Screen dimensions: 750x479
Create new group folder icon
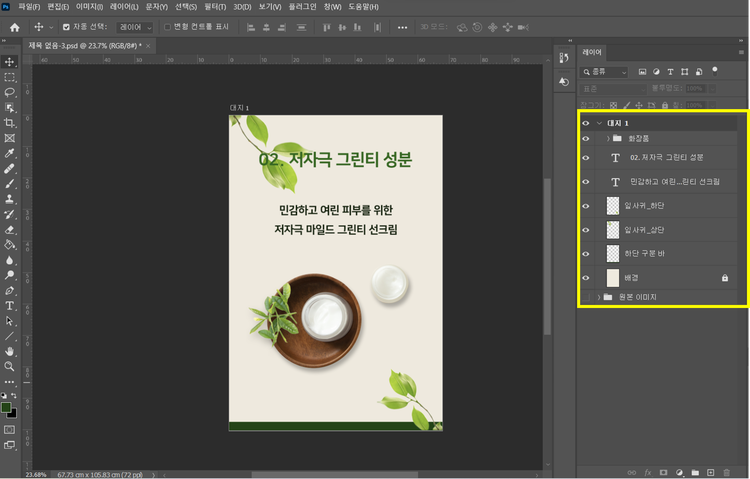[695, 472]
